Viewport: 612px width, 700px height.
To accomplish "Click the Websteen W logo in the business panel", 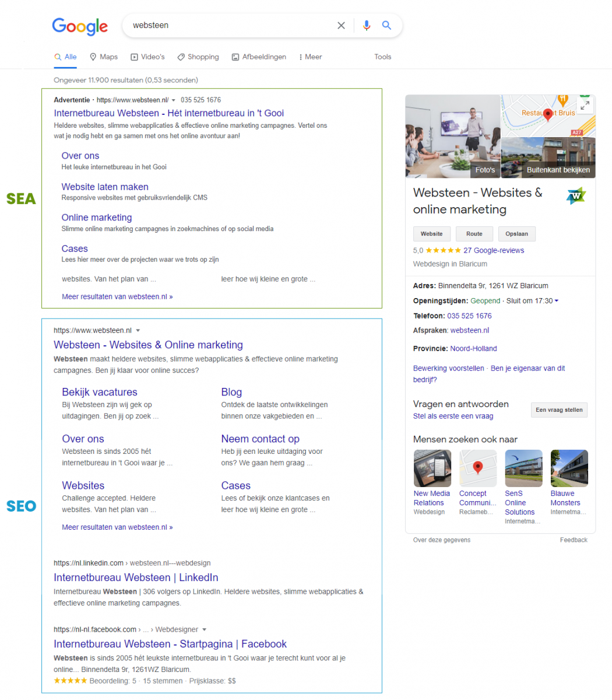I will 576,196.
